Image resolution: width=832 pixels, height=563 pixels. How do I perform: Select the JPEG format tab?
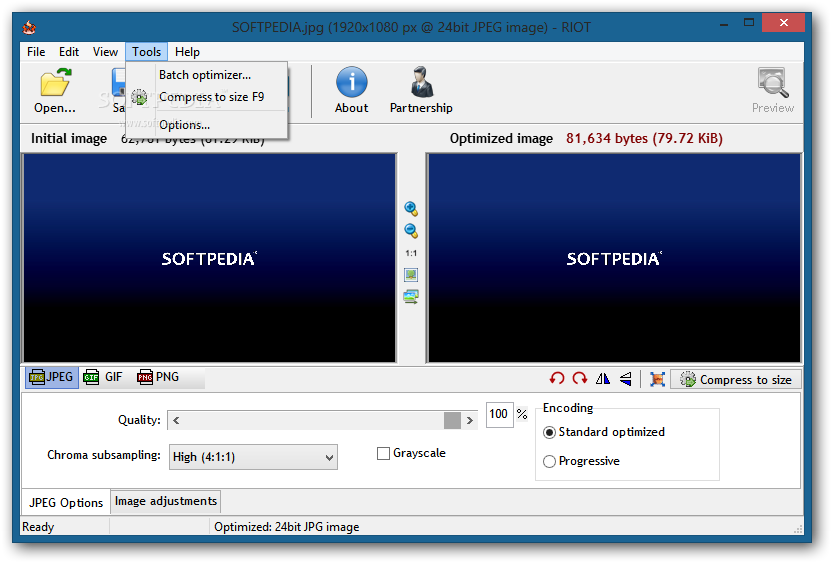(x=52, y=377)
